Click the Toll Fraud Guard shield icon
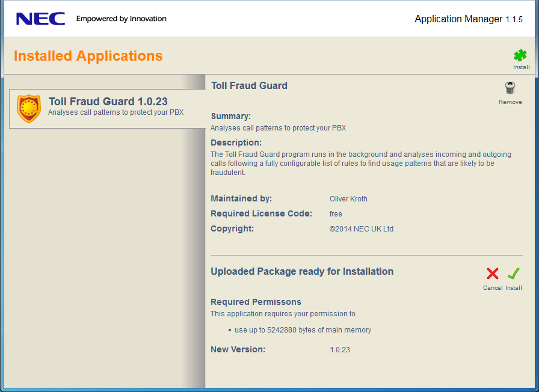Screen dimensions: 539x392 pos(29,108)
